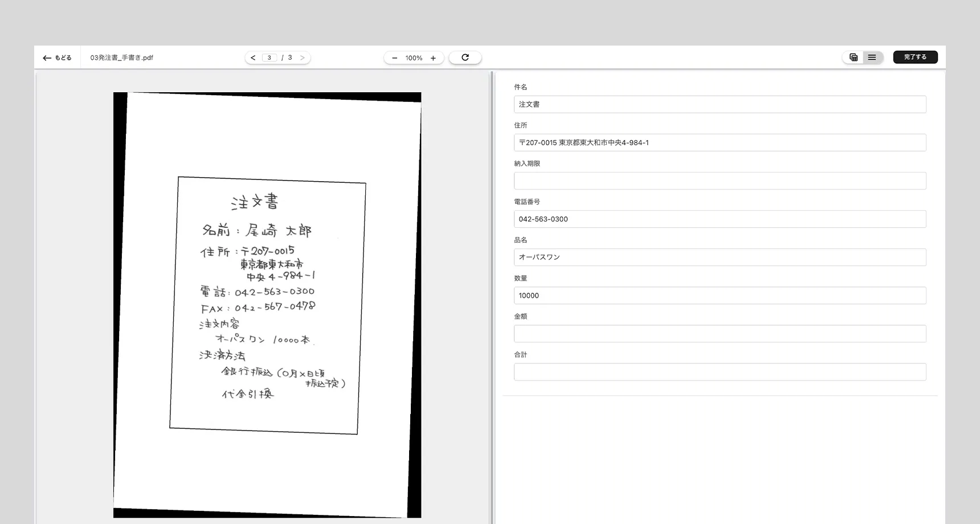
Task: Click the handwritten order form image
Action: tap(267, 305)
